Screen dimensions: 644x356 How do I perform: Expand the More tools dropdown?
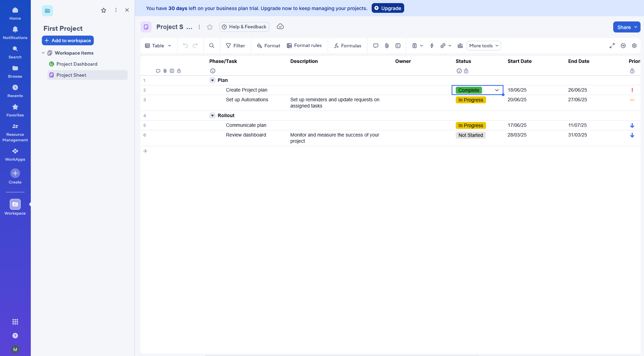(x=483, y=45)
